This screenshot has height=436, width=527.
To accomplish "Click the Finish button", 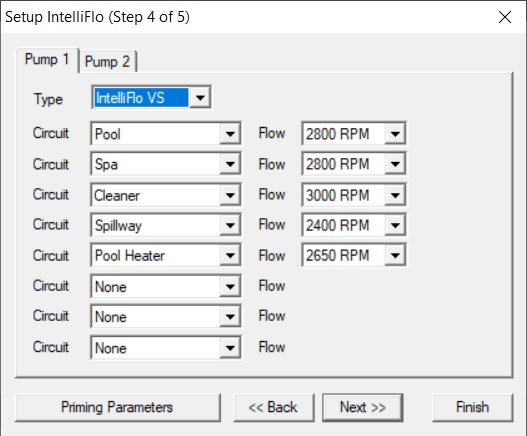I will click(472, 407).
